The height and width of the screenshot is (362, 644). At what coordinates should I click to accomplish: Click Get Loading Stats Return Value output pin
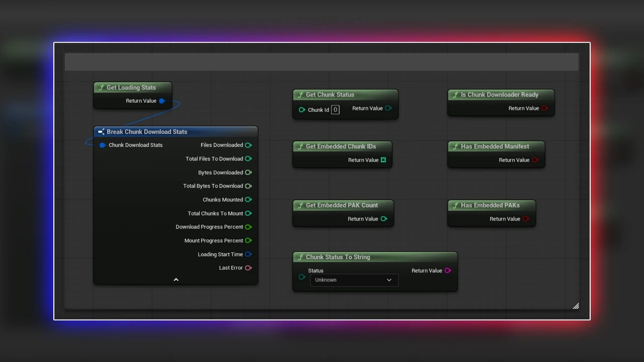[x=162, y=101]
